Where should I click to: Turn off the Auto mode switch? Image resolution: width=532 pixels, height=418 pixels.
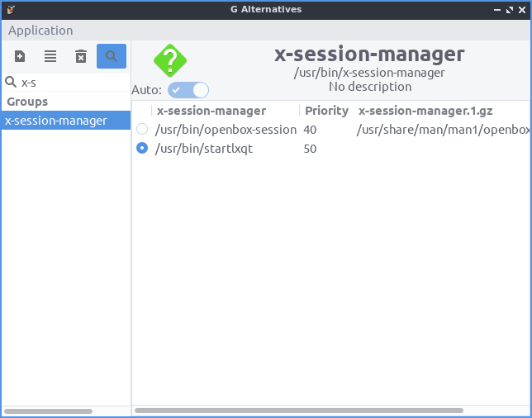[x=188, y=89]
